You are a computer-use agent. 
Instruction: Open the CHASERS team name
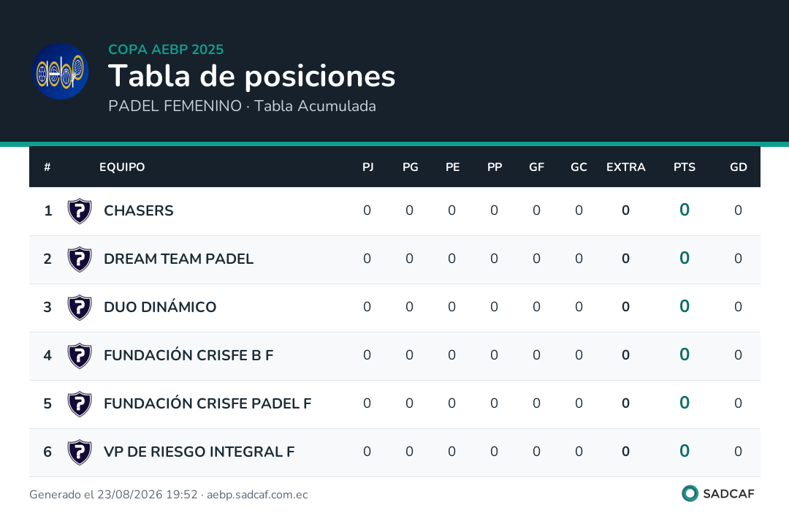pyautogui.click(x=138, y=210)
